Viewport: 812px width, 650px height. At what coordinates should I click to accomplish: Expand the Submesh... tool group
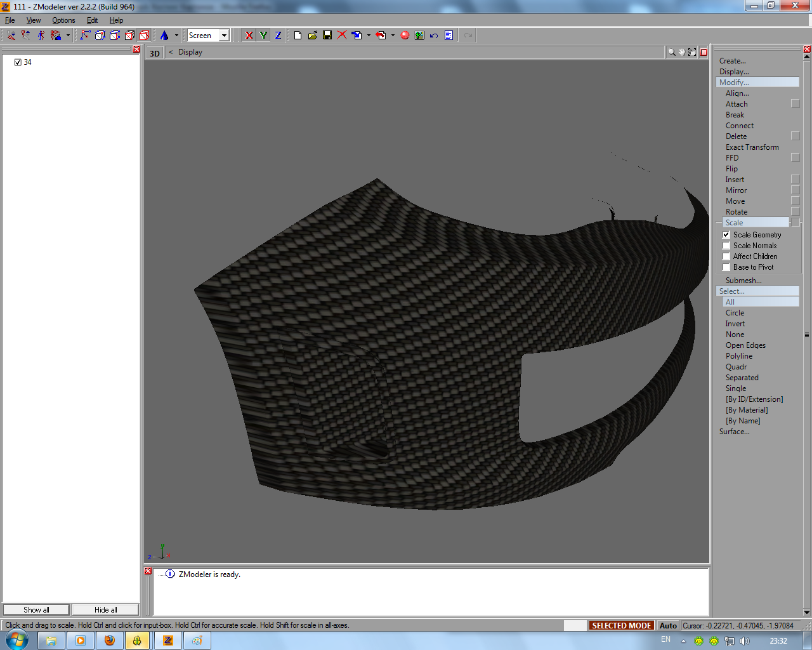click(743, 281)
